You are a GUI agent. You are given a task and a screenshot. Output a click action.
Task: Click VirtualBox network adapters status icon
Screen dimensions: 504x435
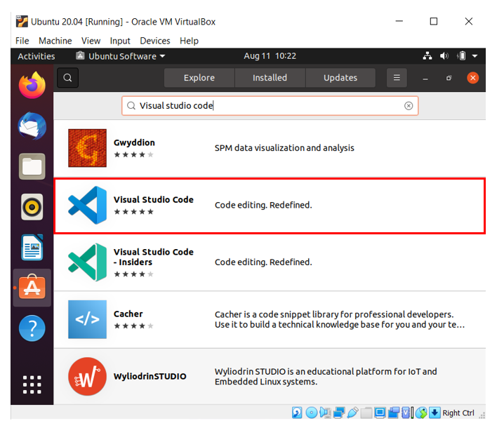click(339, 413)
